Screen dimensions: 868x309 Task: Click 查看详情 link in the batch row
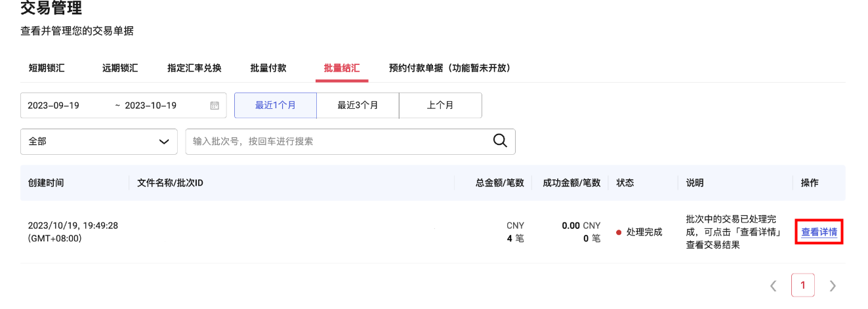pos(819,232)
